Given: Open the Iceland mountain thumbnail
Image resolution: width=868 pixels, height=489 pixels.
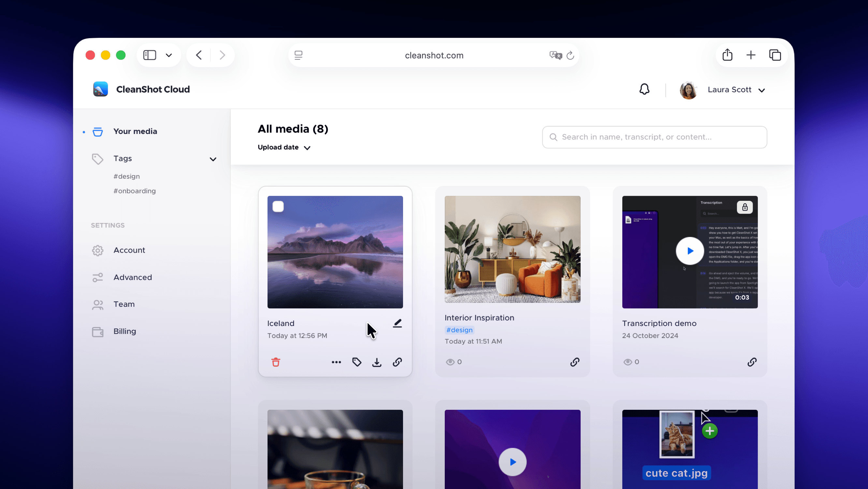Looking at the screenshot, I should (335, 252).
